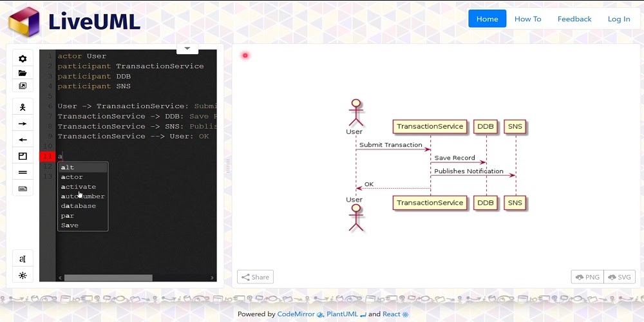Download the diagram as PNG
The height and width of the screenshot is (322, 644).
[587, 277]
